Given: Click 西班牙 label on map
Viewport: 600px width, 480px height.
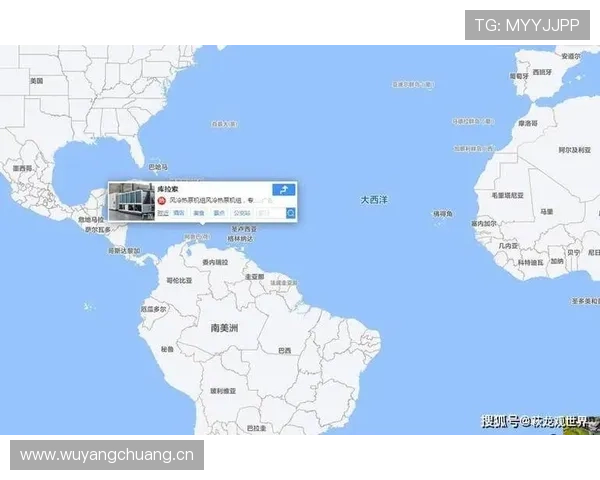Looking at the screenshot, I should tap(543, 72).
